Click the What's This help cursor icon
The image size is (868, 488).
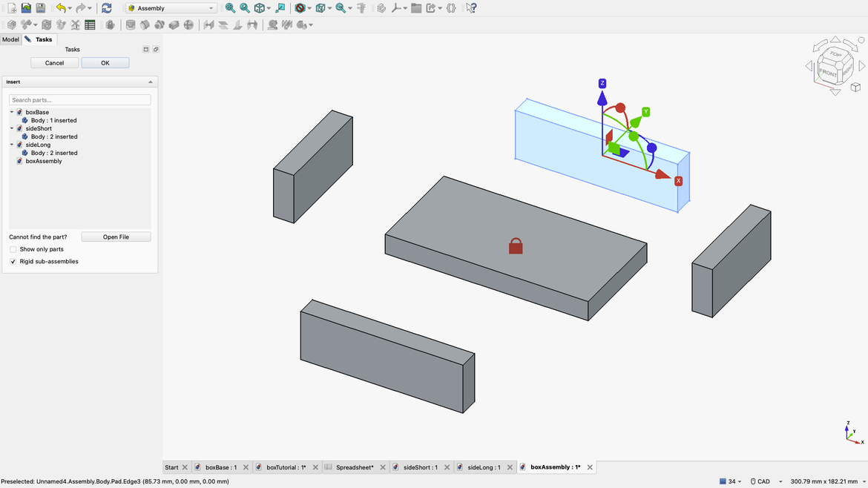[x=471, y=8]
